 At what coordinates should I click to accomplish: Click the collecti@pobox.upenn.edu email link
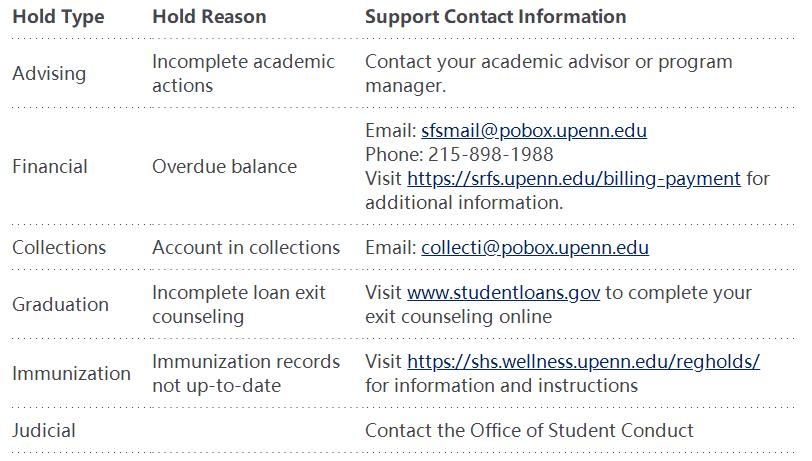[x=534, y=248]
